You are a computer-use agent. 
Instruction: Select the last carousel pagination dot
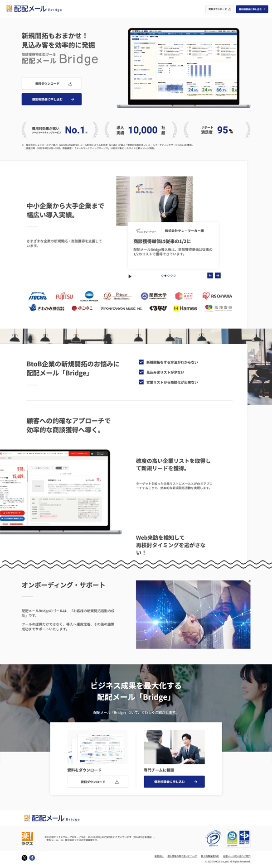point(175,275)
